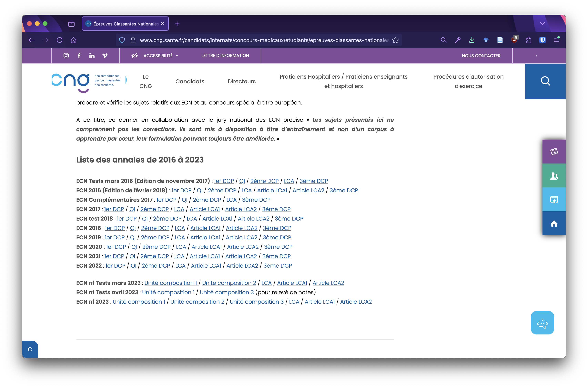Screen dimensions: 588x387
Task: Click heading Liste des annales de 2016 à 2023
Action: [140, 160]
